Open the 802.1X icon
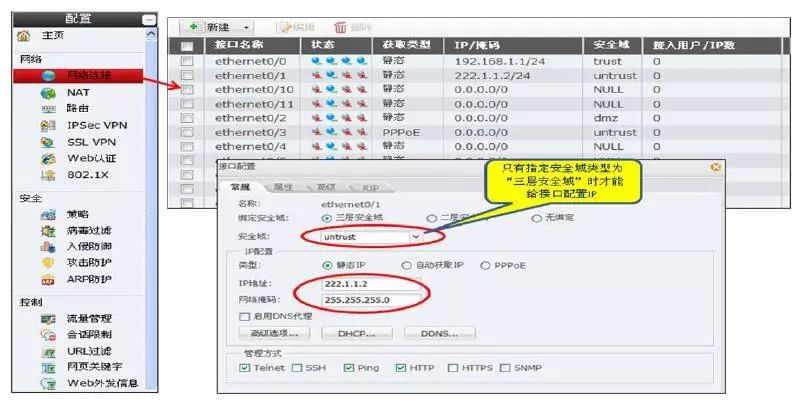Viewport: 803px width, 404px height. coord(48,175)
